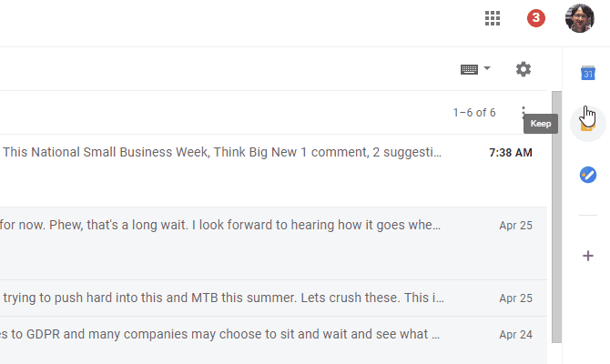The image size is (610, 364).
Task: Click the 7:38 AM timestamp
Action: pos(511,153)
